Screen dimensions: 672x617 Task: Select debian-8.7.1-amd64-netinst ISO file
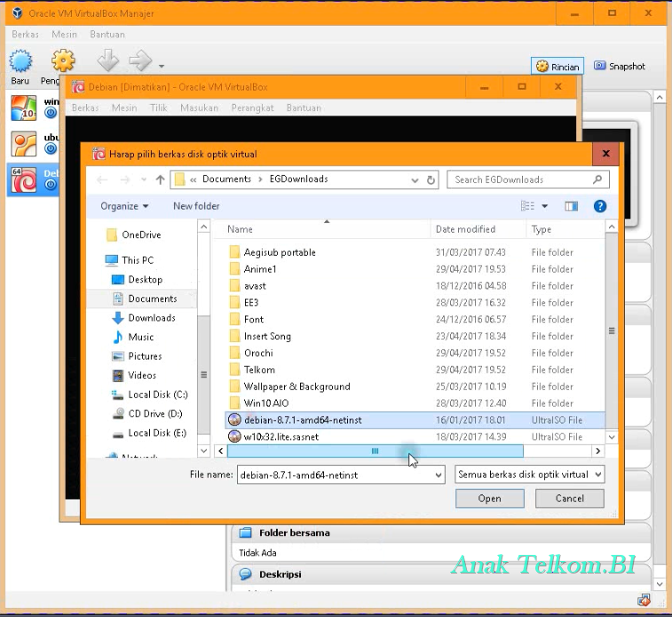415,420
